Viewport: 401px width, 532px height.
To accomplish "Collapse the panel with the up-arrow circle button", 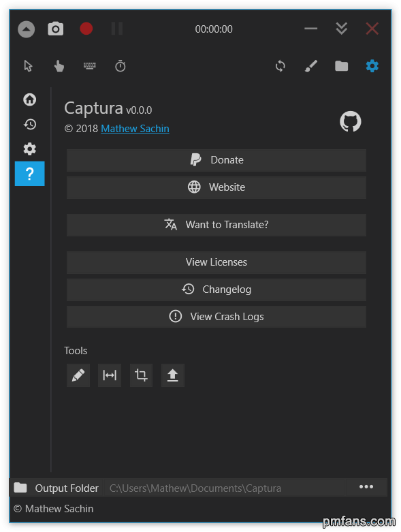I will [26, 29].
